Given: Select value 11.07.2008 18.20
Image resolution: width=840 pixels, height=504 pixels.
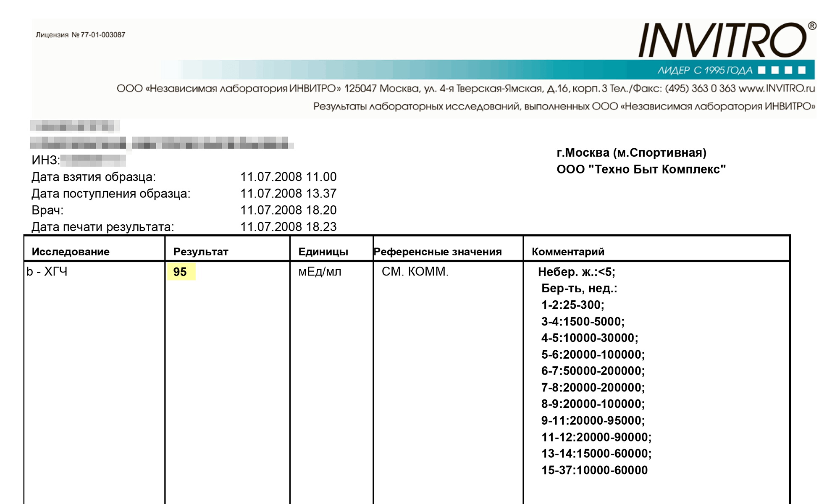Looking at the screenshot, I should [x=289, y=210].
